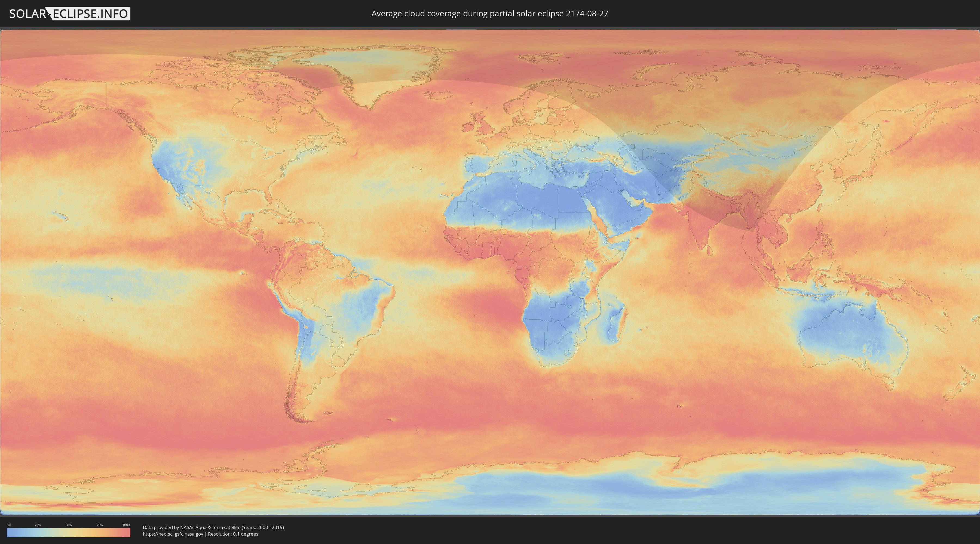The width and height of the screenshot is (980, 544).
Task: Click the 0% legend label
Action: click(9, 525)
